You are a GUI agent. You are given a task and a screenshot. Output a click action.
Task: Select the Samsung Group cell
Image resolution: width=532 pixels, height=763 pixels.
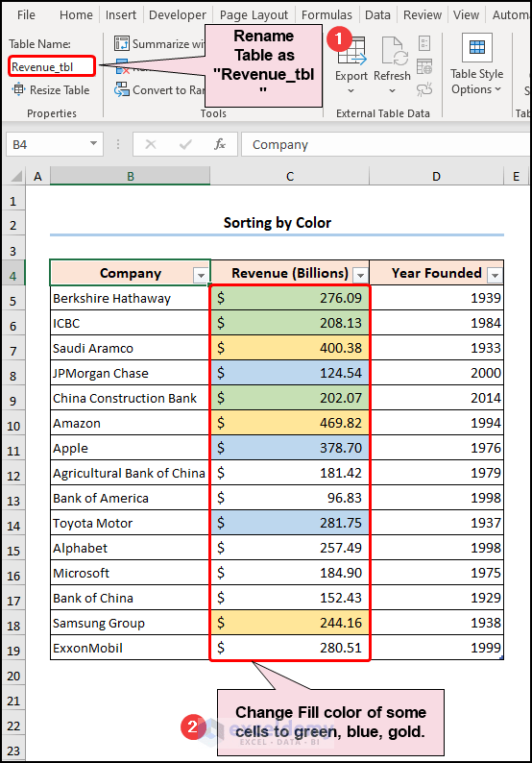point(130,623)
